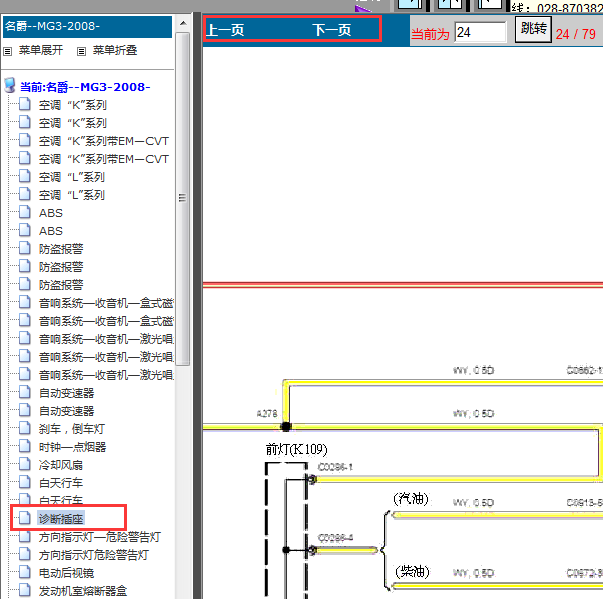Click the 跳转 jump button
The width and height of the screenshot is (603, 599).
(x=533, y=29)
